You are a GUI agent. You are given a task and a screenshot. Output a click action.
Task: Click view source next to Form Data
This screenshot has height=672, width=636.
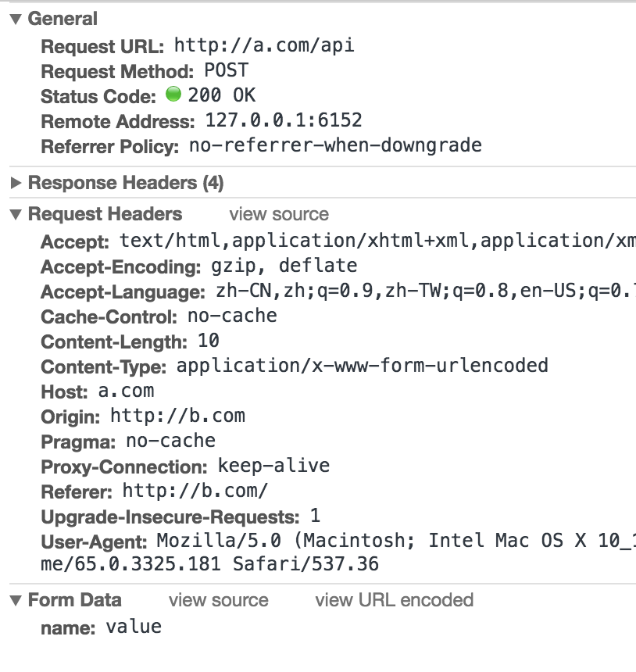[219, 600]
